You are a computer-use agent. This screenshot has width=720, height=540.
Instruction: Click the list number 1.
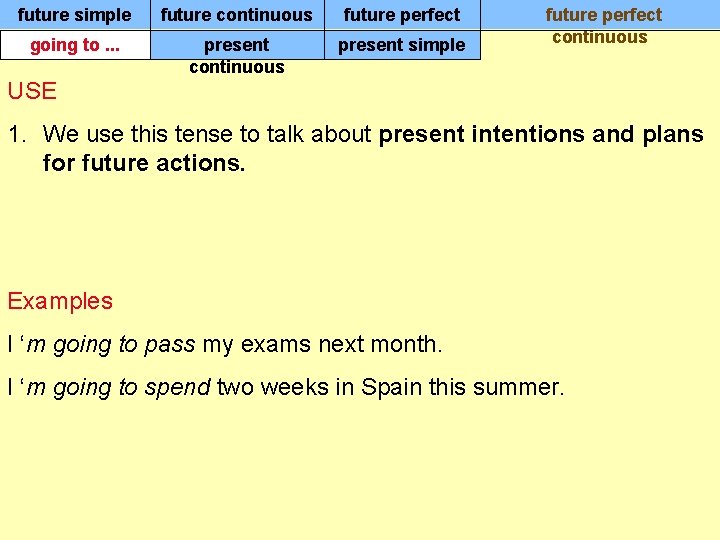17,134
